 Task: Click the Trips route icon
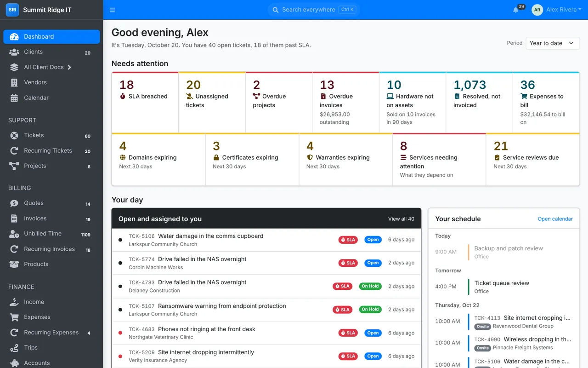14,348
